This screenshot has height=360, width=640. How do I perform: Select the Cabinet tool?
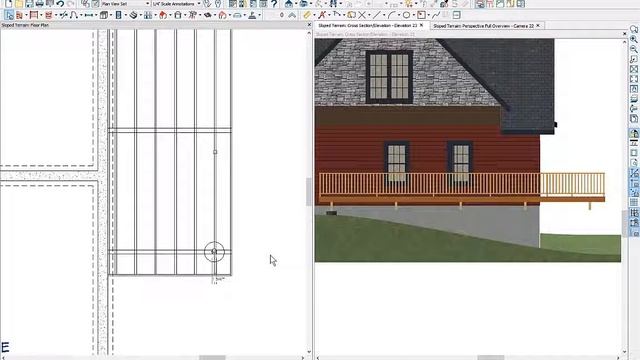(104, 16)
